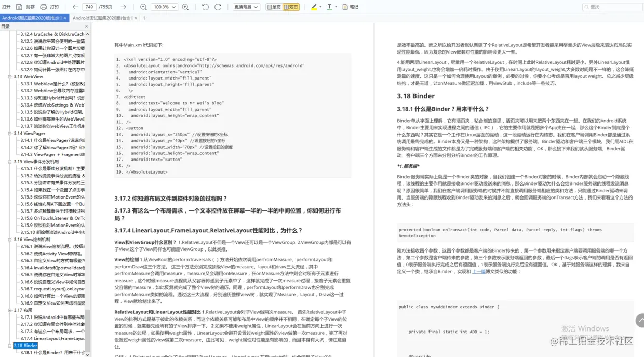Select the underline text T tool
Screen dimensions: 644x357
coord(329,7)
